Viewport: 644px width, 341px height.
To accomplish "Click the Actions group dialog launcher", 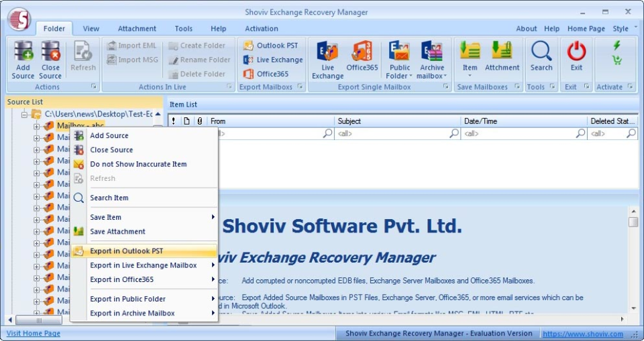I will click(94, 86).
